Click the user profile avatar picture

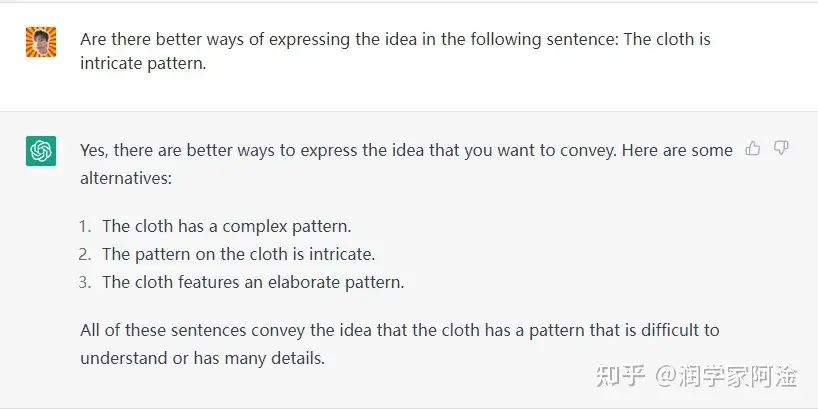coord(41,42)
